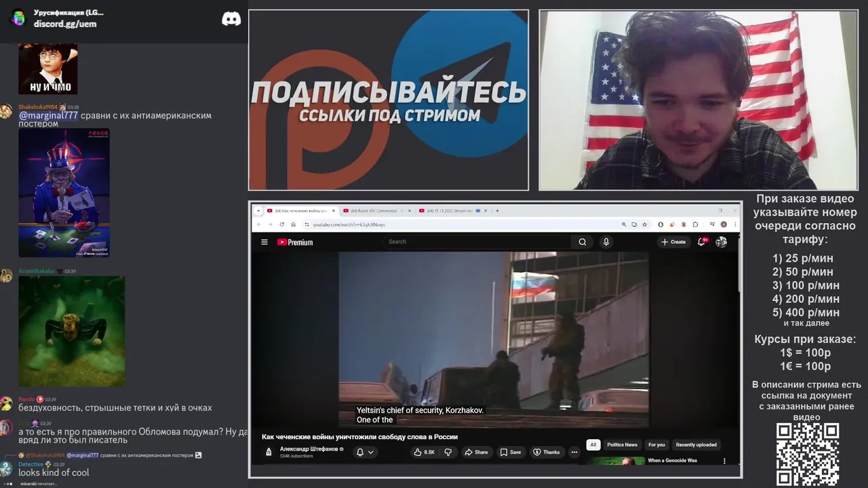Click the discord.gg/uem invite link text

click(x=65, y=24)
